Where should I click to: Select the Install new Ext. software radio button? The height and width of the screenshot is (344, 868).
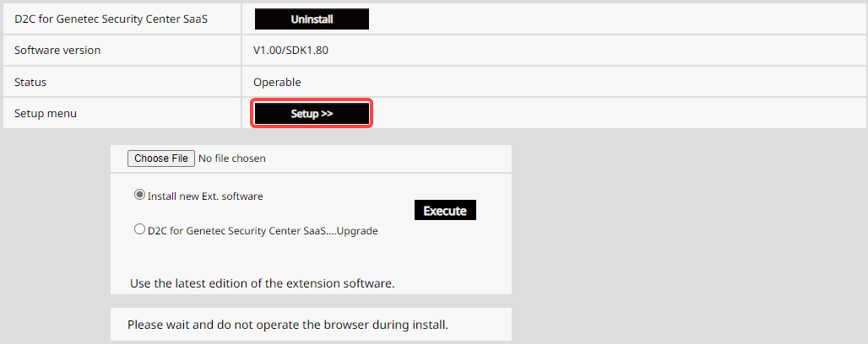point(140,195)
